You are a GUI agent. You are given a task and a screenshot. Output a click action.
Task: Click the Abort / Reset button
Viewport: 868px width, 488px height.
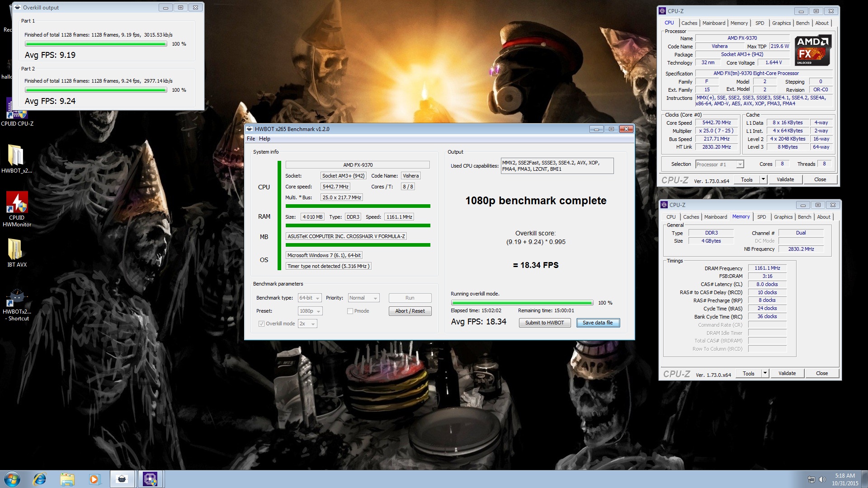pos(410,311)
